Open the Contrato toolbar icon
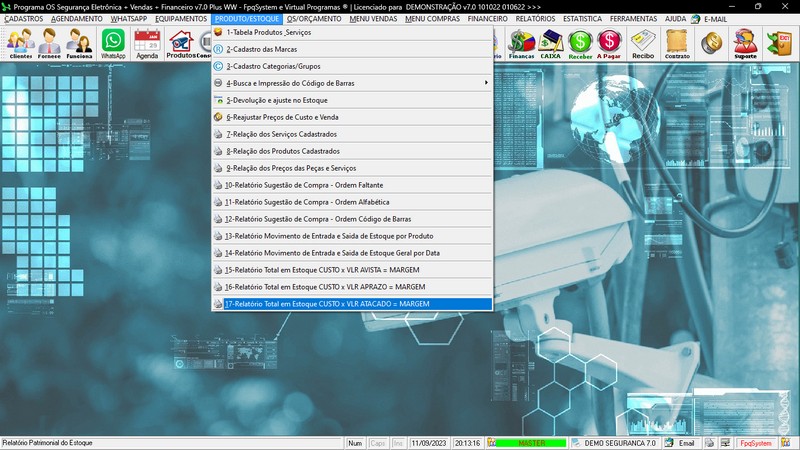Screen dimensions: 800x450 click(x=677, y=44)
